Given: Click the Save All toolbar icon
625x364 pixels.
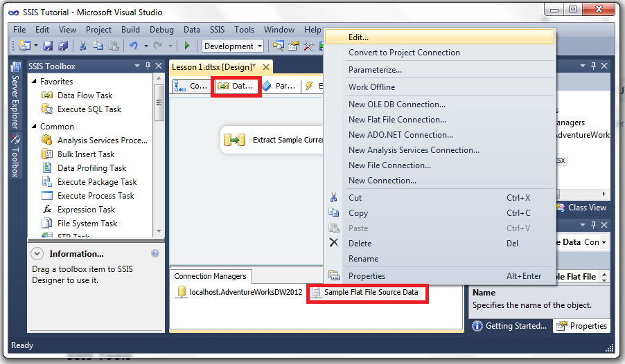Looking at the screenshot, I should pyautogui.click(x=63, y=46).
